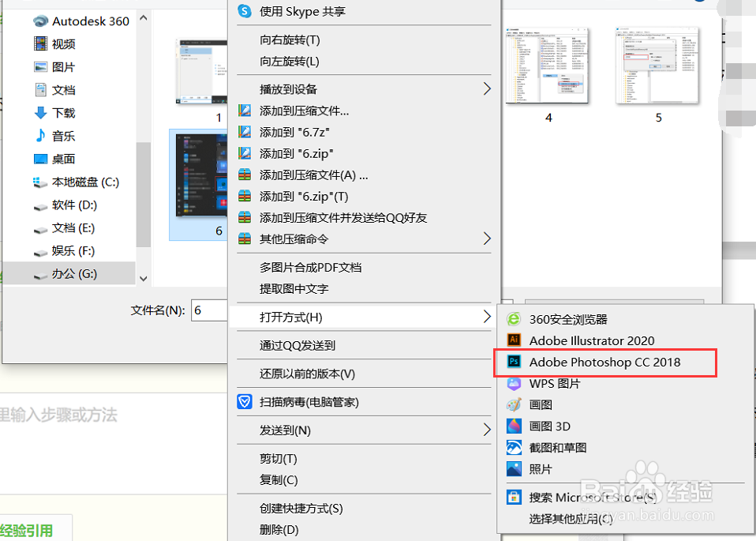Choose 多图片合成PDF文档
This screenshot has width=756, height=541.
[310, 268]
